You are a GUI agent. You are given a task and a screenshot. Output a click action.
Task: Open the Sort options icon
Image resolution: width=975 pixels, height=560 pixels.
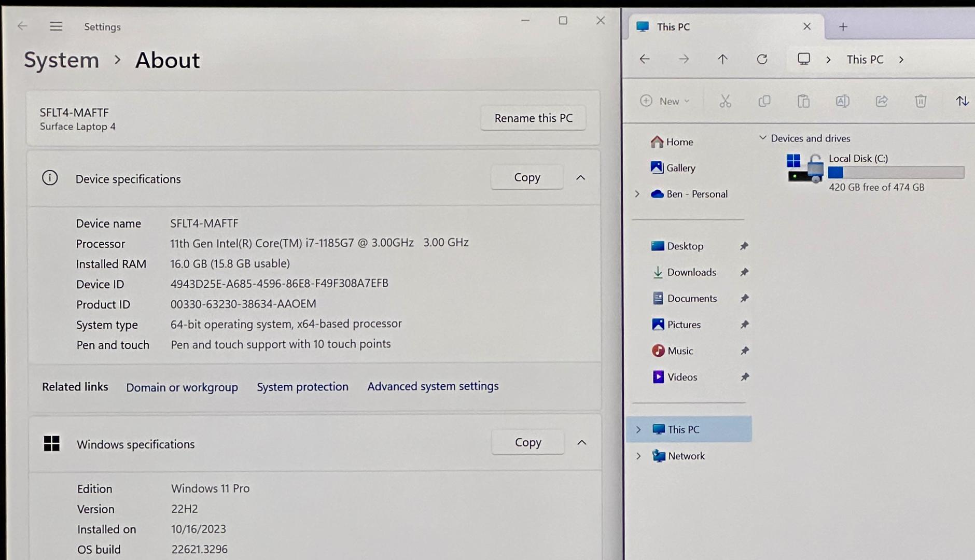click(x=962, y=101)
